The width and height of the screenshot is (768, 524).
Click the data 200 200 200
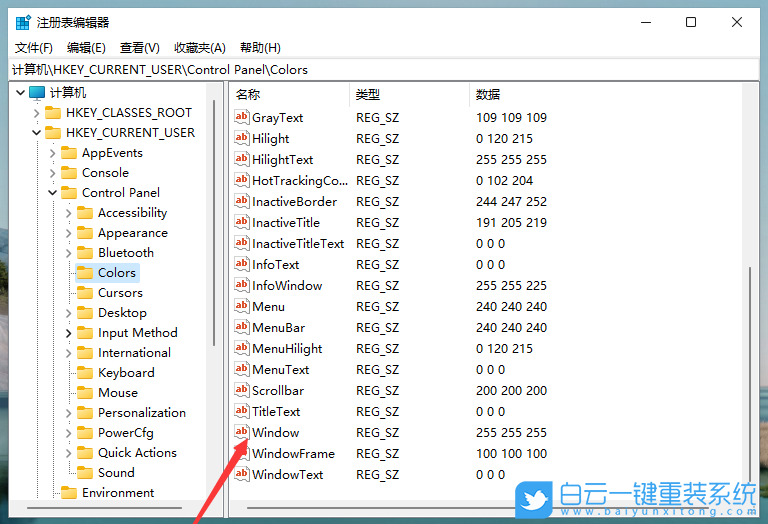[511, 390]
